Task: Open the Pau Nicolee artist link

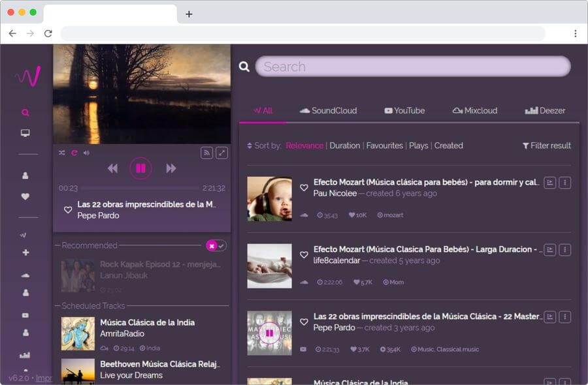Action: coord(335,193)
